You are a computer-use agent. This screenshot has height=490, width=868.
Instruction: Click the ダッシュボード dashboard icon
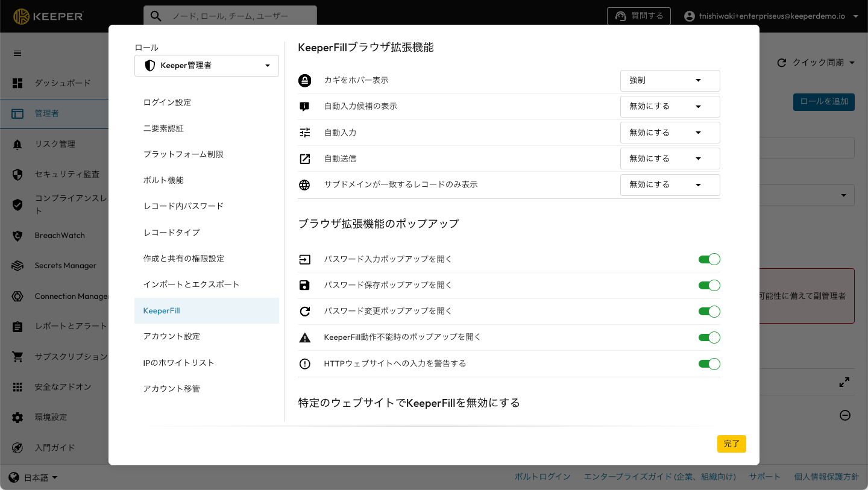[17, 83]
